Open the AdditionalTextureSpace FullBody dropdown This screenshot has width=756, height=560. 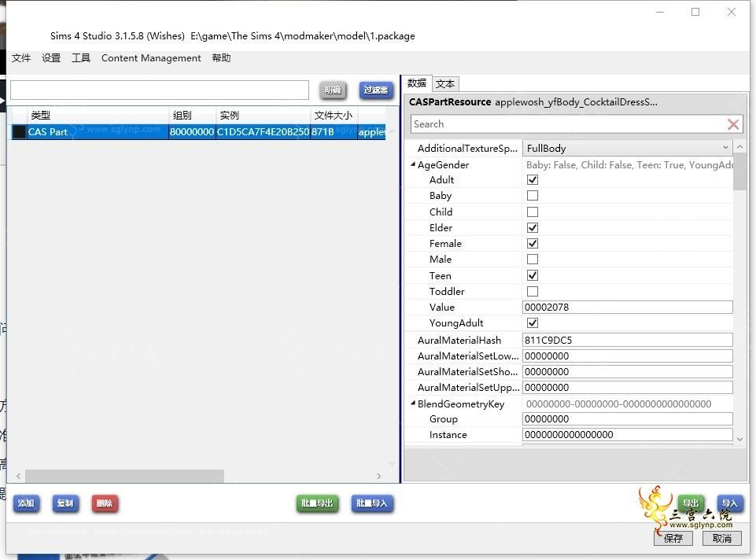tap(627, 148)
